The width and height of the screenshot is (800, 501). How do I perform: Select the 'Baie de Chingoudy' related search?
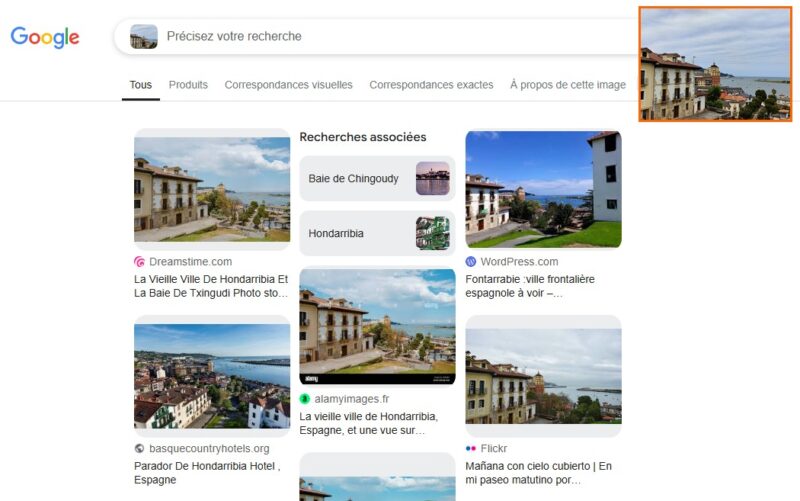(x=377, y=179)
